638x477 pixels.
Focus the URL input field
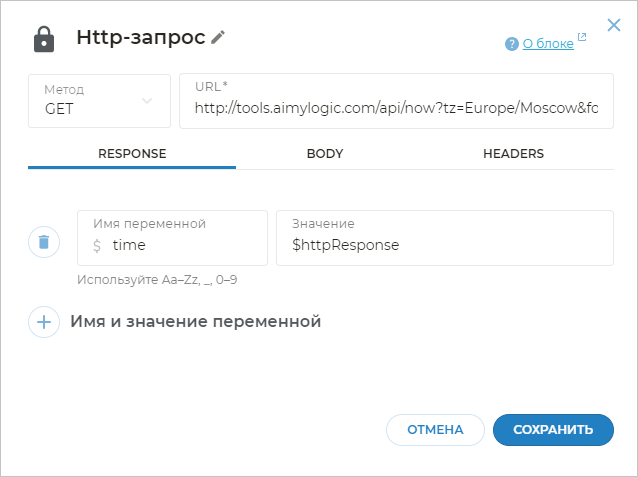(x=396, y=107)
